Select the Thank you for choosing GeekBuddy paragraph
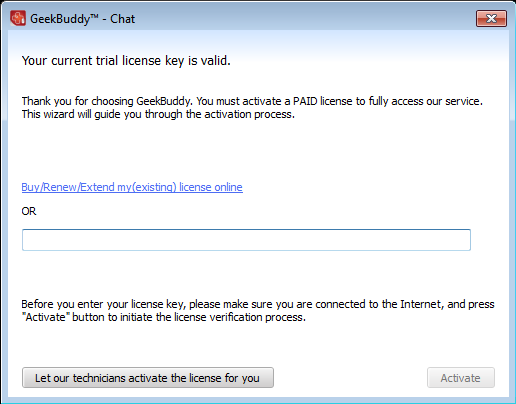516x404 pixels. [252, 107]
